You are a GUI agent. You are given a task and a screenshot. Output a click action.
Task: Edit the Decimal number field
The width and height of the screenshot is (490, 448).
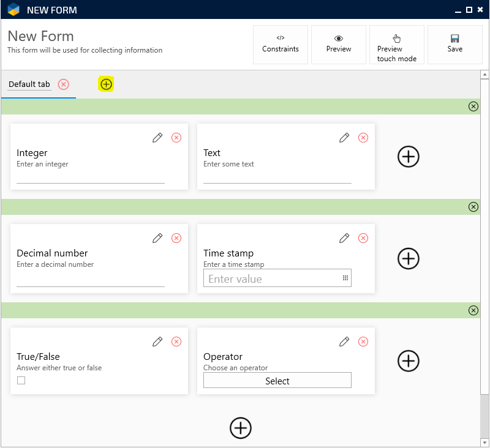click(157, 238)
